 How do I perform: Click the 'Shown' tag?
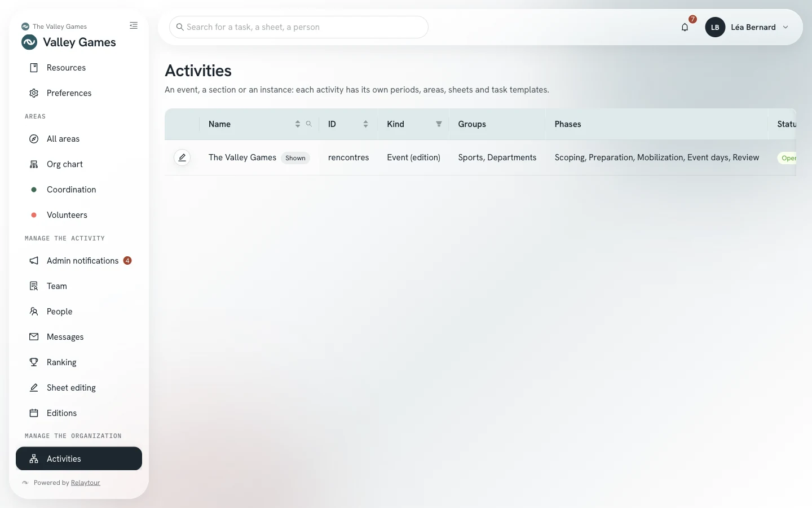295,158
